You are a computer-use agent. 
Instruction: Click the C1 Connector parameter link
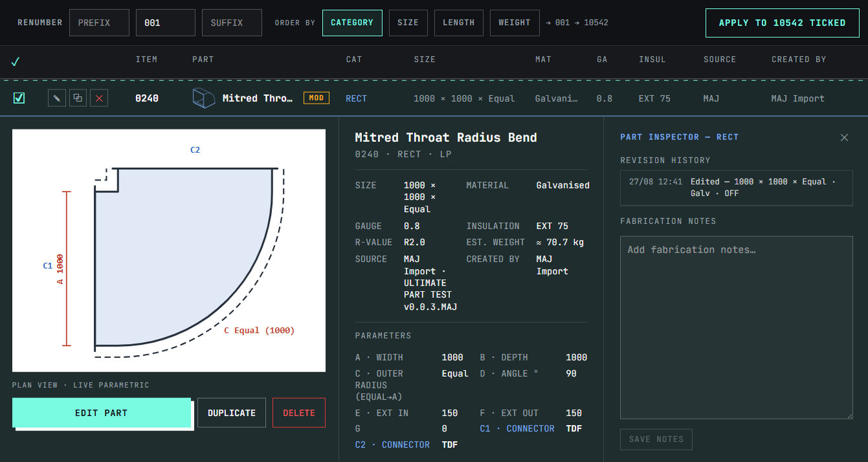517,428
